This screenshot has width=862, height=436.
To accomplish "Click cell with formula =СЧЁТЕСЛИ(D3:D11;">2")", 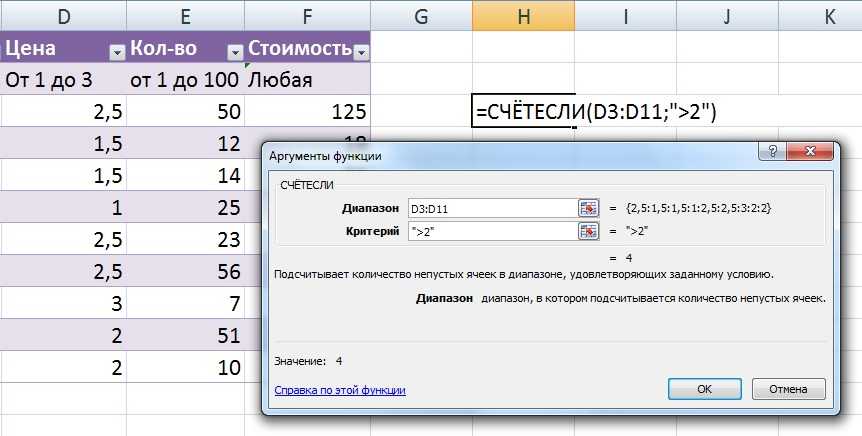I will tap(523, 111).
